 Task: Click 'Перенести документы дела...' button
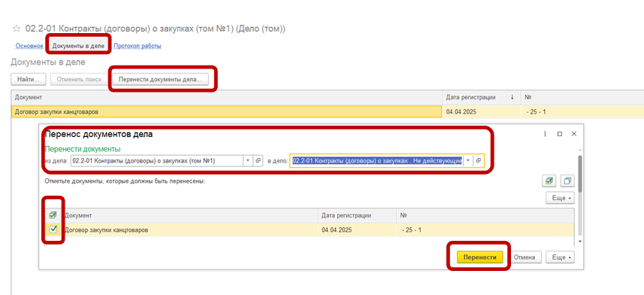tap(160, 80)
